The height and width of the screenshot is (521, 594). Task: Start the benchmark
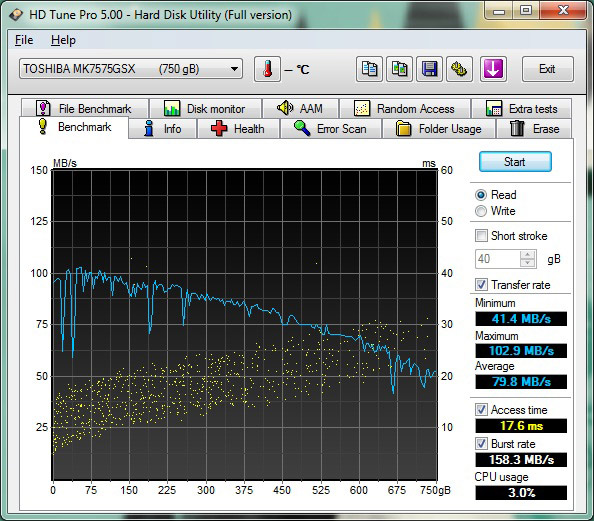[x=515, y=162]
